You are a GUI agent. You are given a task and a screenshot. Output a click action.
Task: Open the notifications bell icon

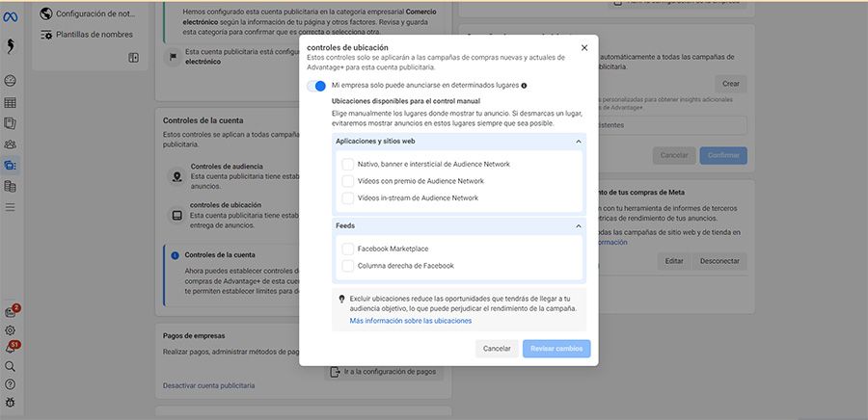coord(11,348)
